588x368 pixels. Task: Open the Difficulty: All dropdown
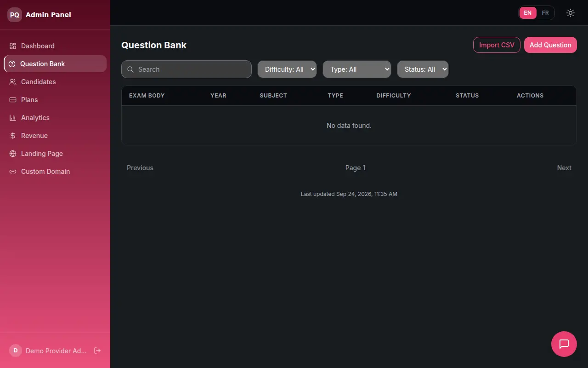tap(287, 69)
